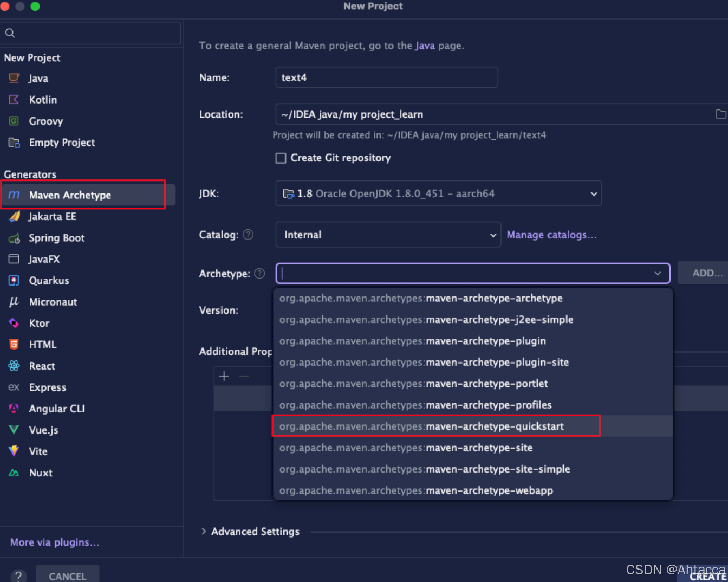Follow the Java page link
This screenshot has width=728, height=582.
425,46
